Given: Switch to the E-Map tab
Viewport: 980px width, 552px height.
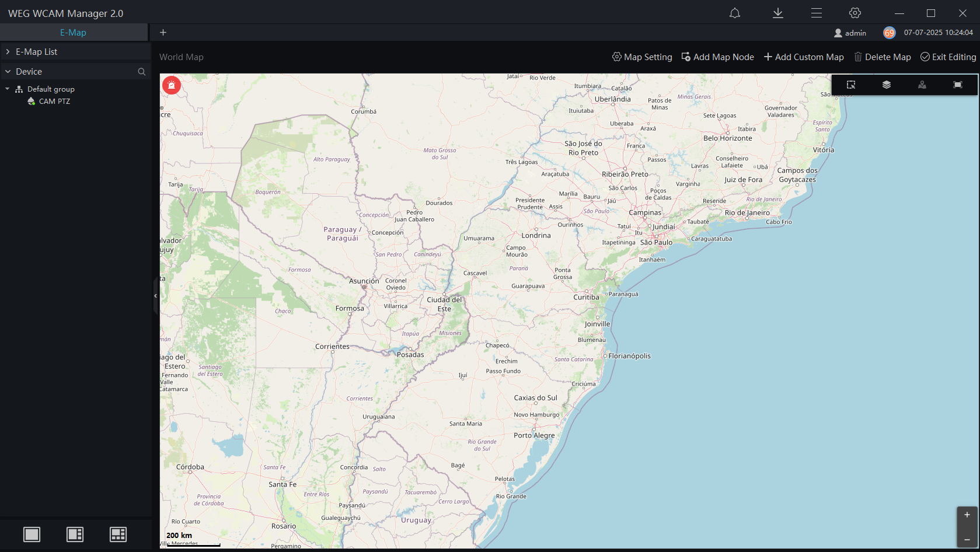Looking at the screenshot, I should [x=74, y=33].
